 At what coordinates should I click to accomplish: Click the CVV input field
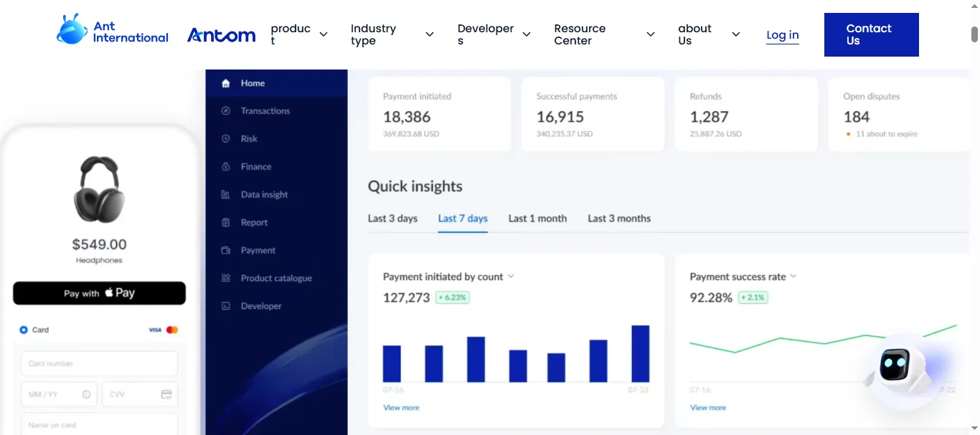pyautogui.click(x=140, y=394)
